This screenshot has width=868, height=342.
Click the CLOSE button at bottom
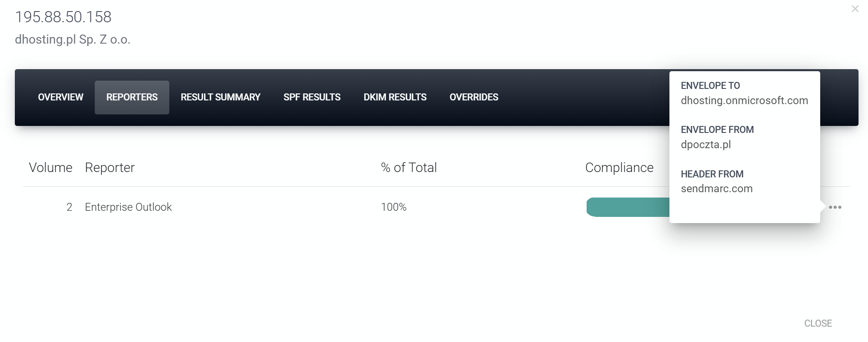pyautogui.click(x=818, y=323)
